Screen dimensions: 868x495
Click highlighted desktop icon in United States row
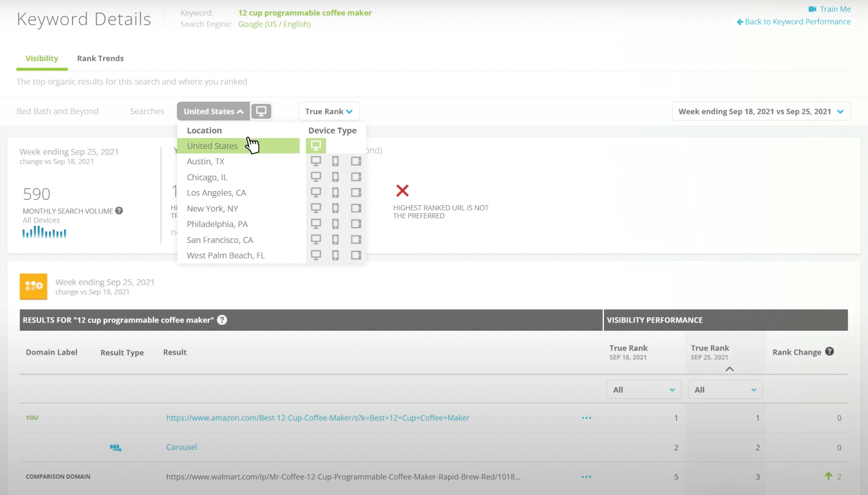[316, 146]
